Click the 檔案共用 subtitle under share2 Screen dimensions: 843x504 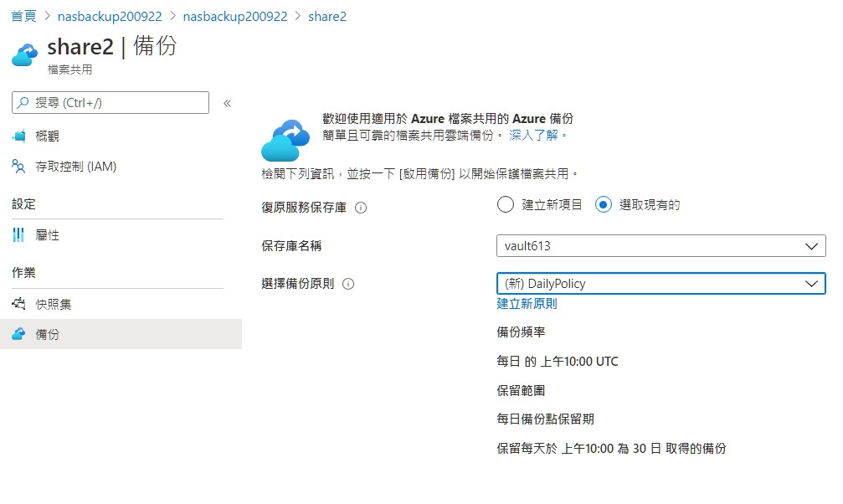pos(69,69)
